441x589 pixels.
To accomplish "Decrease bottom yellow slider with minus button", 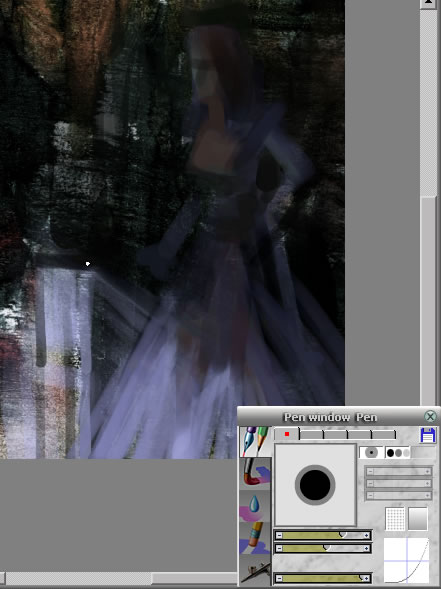I will point(279,578).
